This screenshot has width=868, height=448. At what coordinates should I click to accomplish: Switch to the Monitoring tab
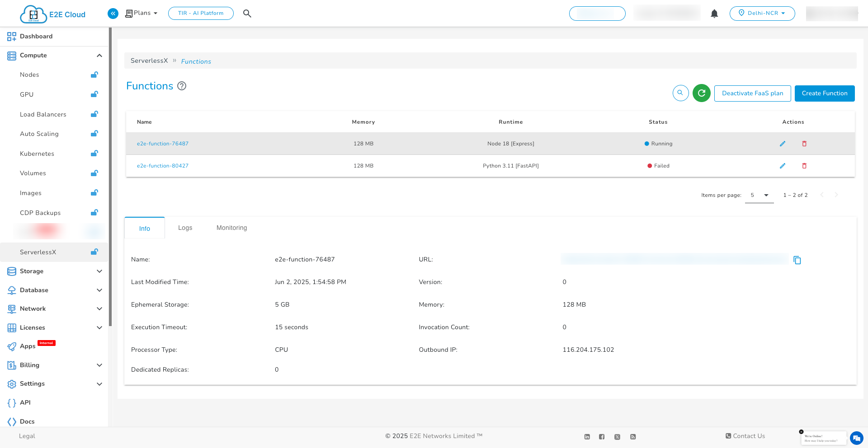point(231,228)
